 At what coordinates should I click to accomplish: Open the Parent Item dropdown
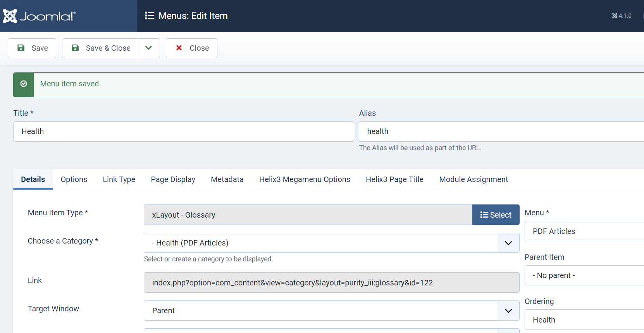click(x=584, y=275)
